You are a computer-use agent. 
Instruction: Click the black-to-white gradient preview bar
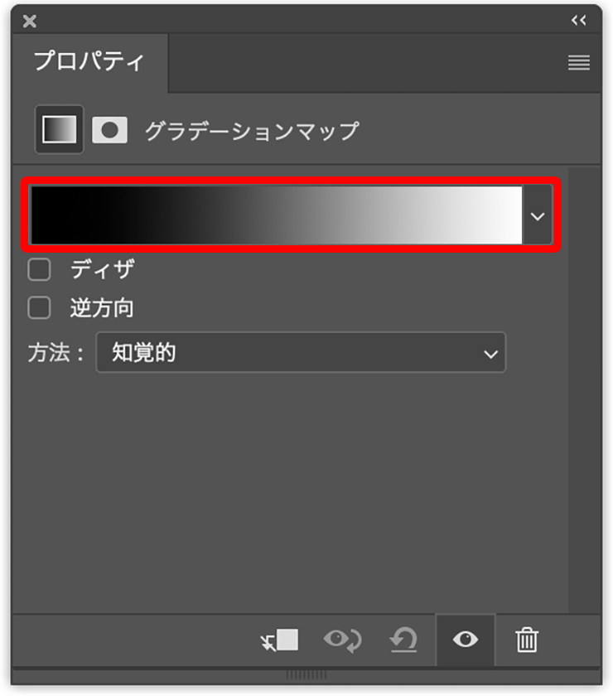tap(276, 215)
